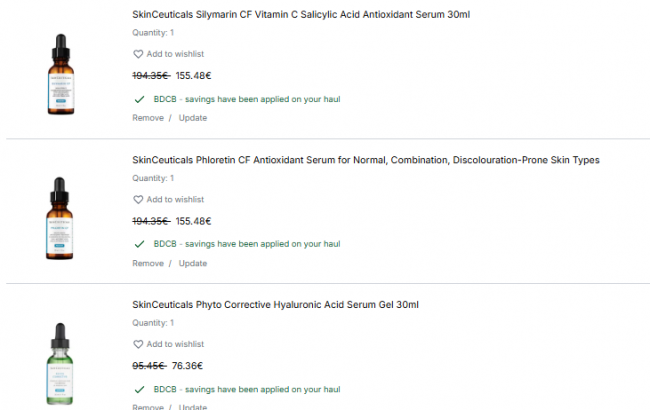The image size is (650, 410).
Task: Click the heart icon for Phyto Corrective gel
Action: click(138, 344)
